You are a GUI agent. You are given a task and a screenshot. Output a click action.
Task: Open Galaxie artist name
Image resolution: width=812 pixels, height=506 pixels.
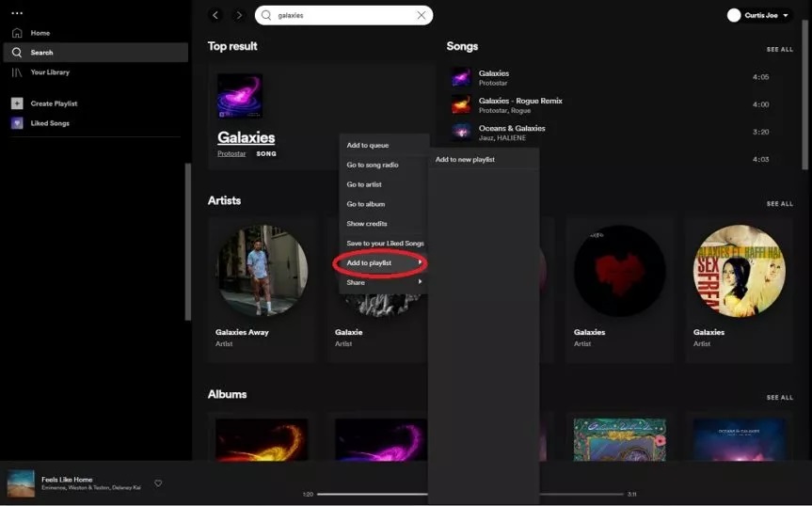(348, 332)
